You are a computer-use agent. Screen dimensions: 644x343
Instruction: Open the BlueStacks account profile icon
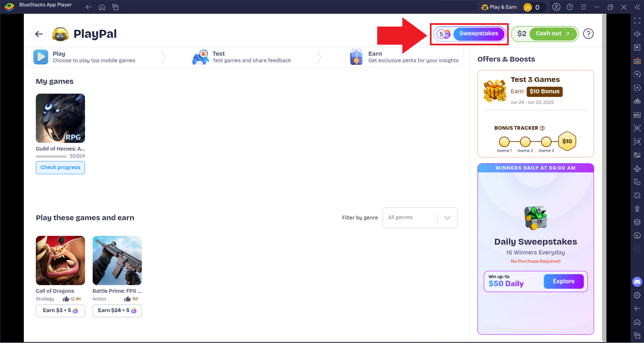click(556, 7)
